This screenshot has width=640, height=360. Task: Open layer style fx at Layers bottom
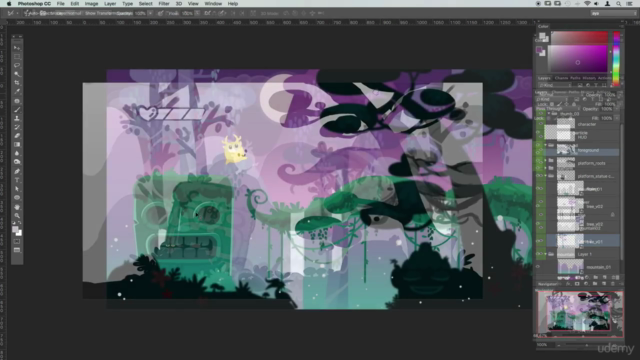tap(568, 284)
